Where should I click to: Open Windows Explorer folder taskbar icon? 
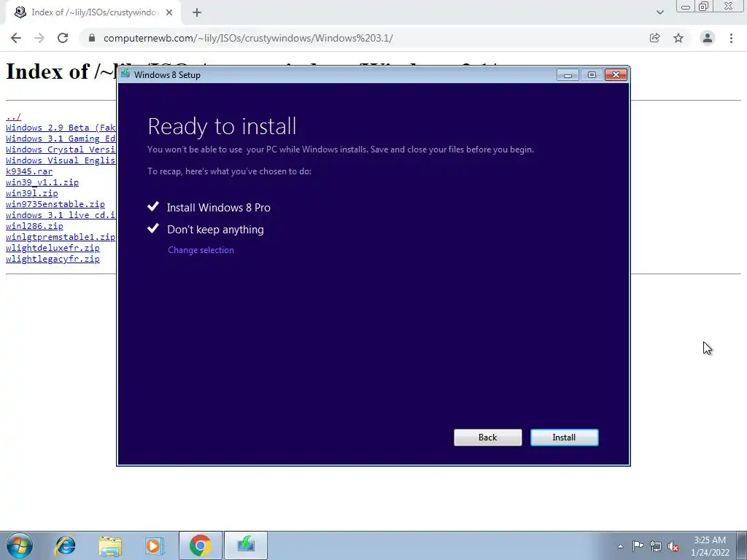[110, 546]
